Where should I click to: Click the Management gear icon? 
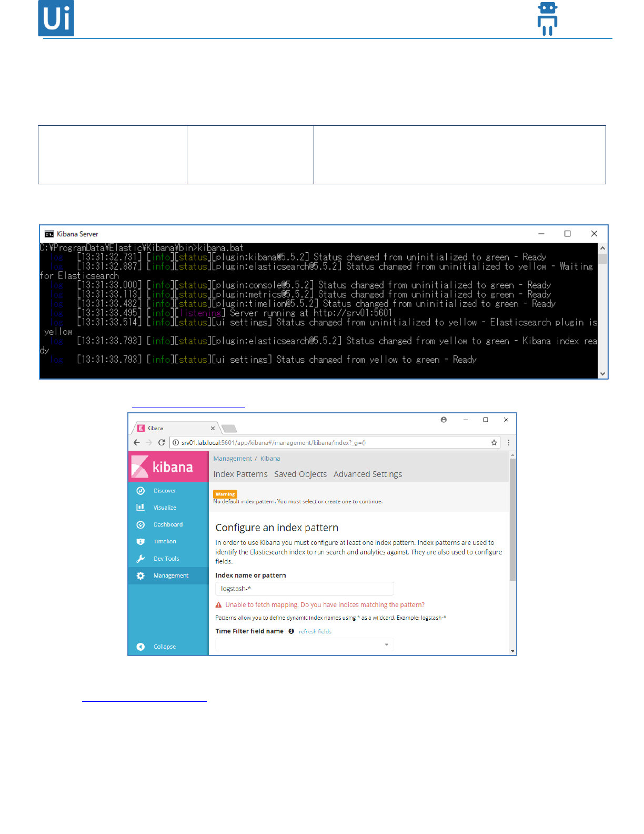point(140,575)
